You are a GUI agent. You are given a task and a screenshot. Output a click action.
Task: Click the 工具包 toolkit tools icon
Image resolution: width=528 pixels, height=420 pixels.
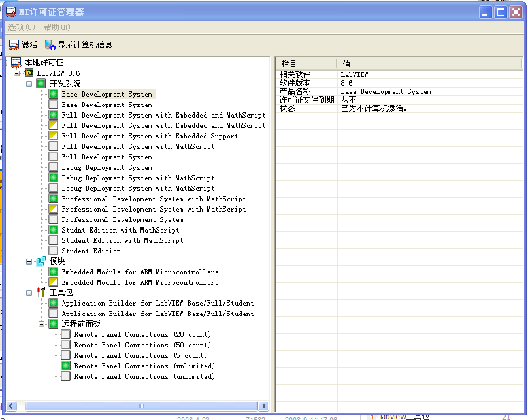click(41, 293)
